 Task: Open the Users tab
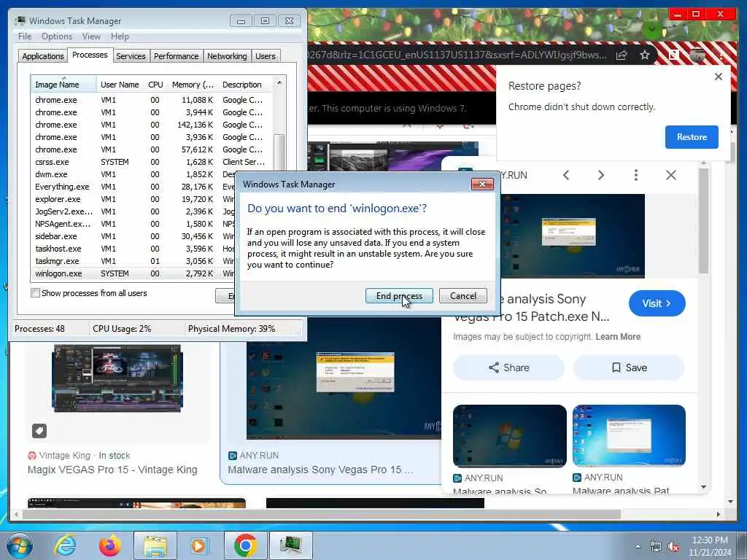tap(266, 56)
